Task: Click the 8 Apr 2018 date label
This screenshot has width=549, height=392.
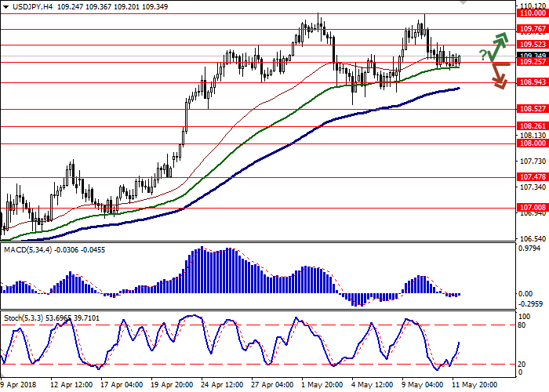Action: 17,386
